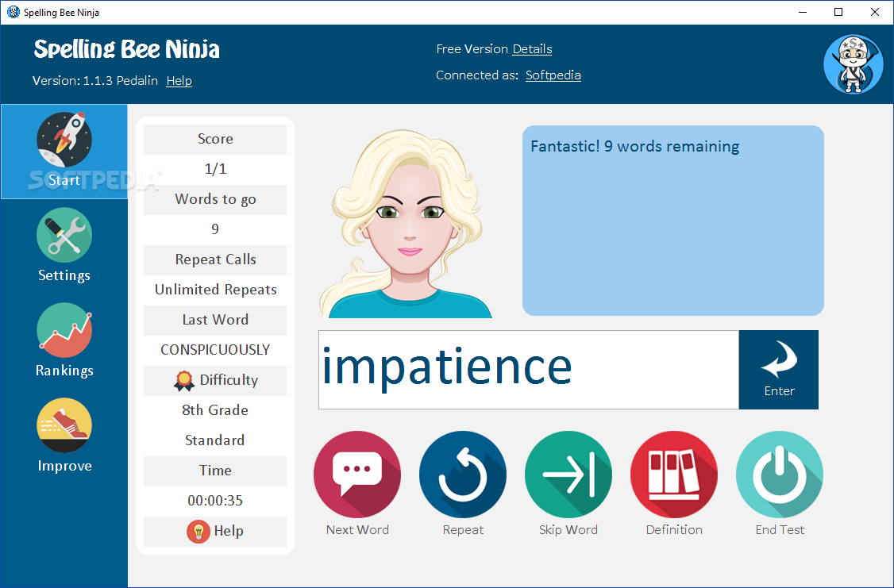Click the Spelling Bee Ninja titlebar icon
This screenshot has height=588, width=894.
click(x=13, y=12)
